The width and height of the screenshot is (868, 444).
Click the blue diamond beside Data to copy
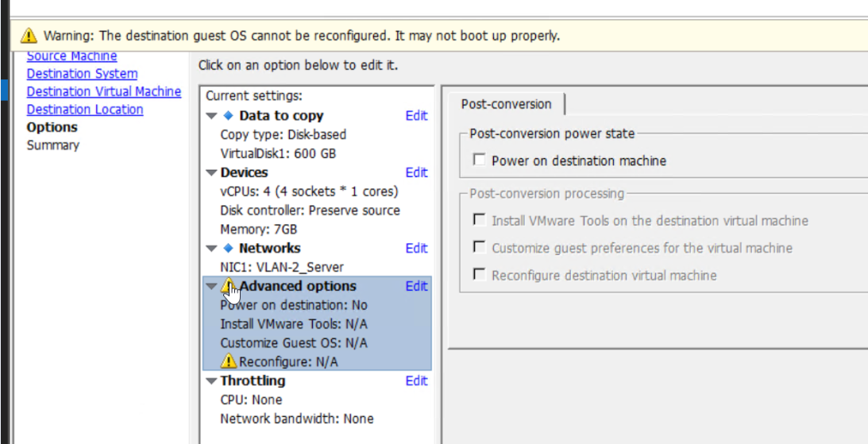coord(228,115)
